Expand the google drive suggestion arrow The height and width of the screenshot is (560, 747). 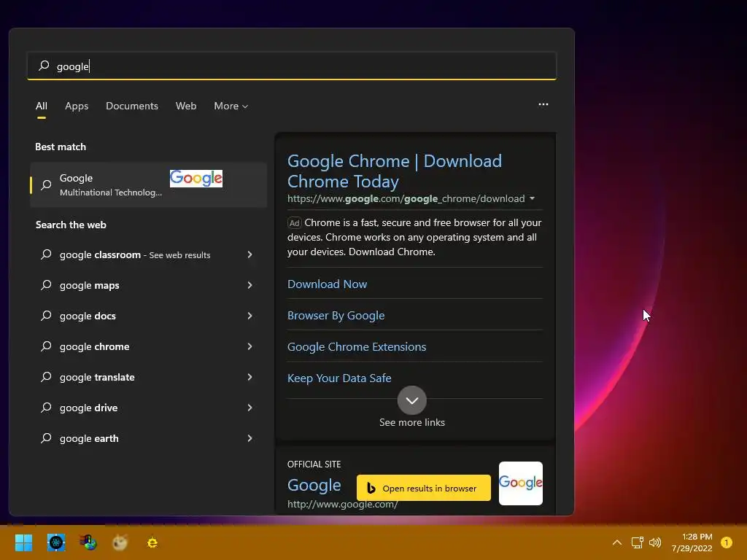point(249,407)
